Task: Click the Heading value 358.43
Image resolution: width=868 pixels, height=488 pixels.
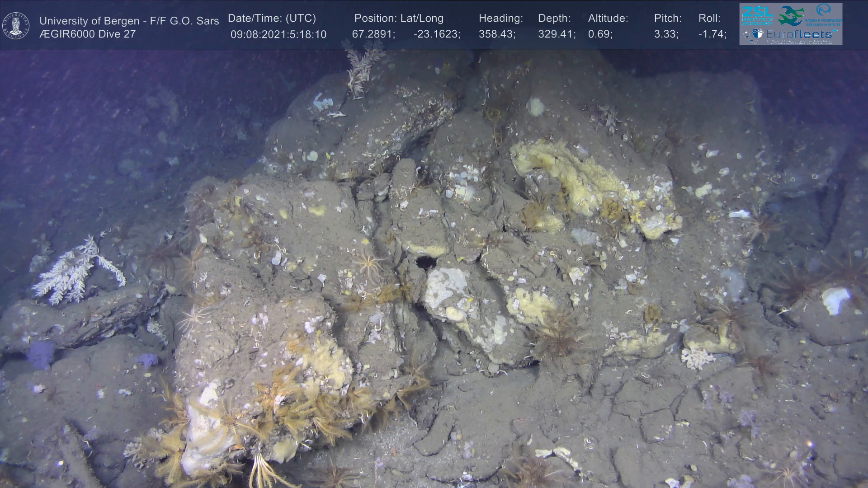Action: click(x=496, y=34)
